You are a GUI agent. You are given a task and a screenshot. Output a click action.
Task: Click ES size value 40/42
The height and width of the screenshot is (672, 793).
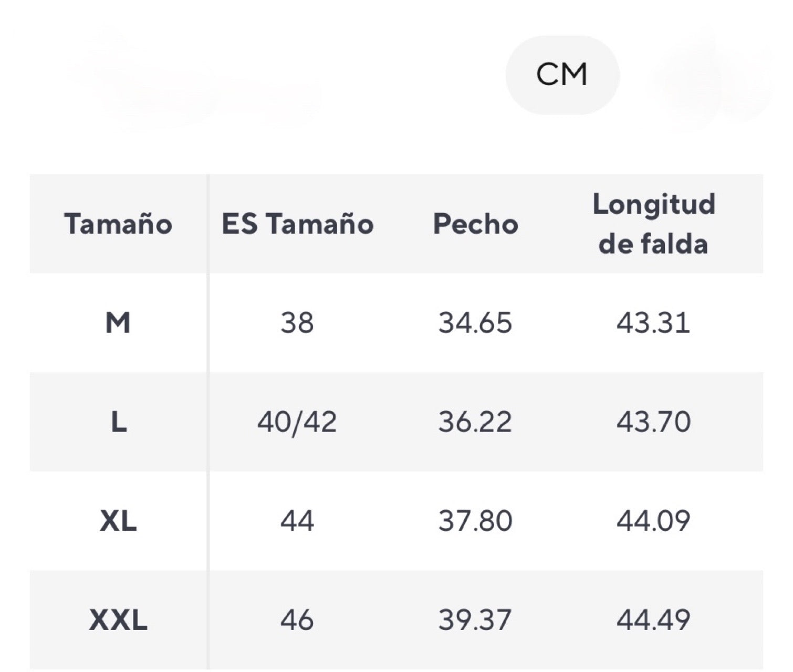click(297, 422)
